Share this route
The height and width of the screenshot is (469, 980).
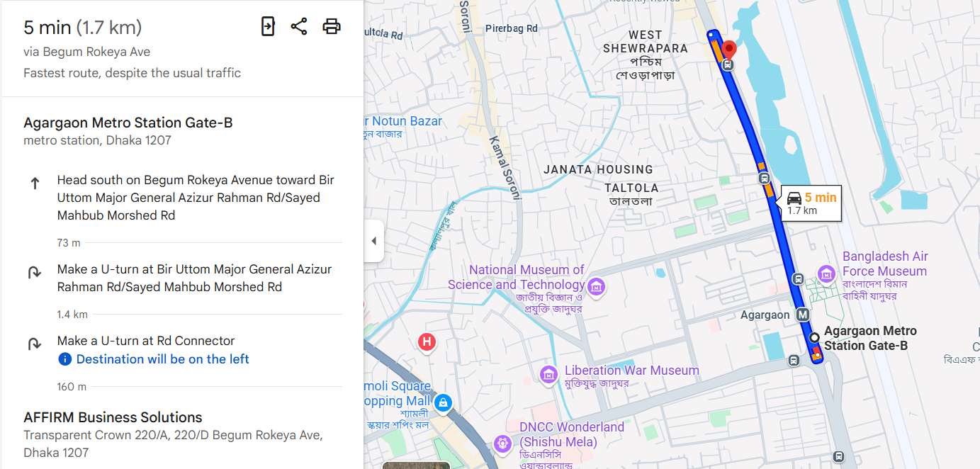click(299, 26)
